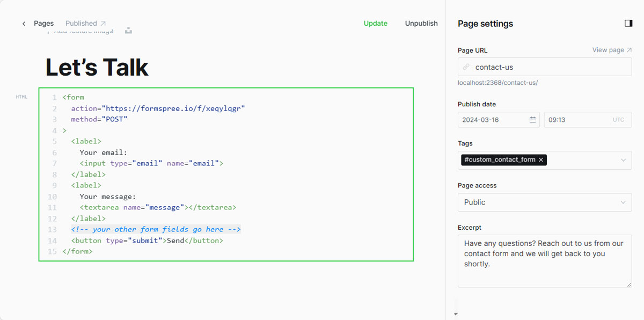Image resolution: width=644 pixels, height=320 pixels.
Task: Toggle the page settings sidebar panel icon
Action: (x=628, y=23)
